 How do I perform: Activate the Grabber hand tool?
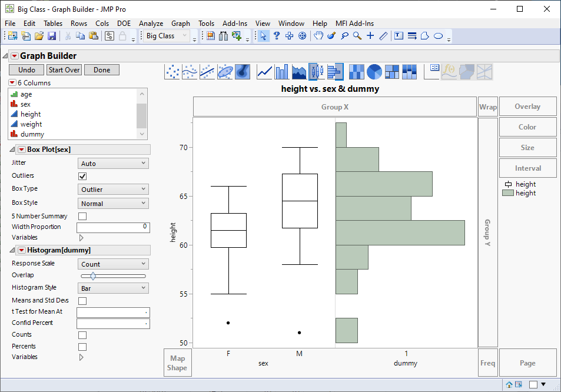(318, 35)
